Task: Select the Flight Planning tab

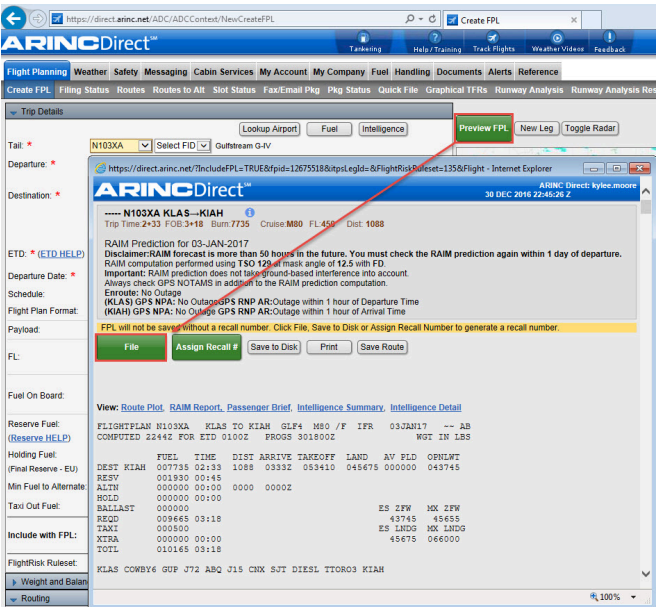Action: 37,72
